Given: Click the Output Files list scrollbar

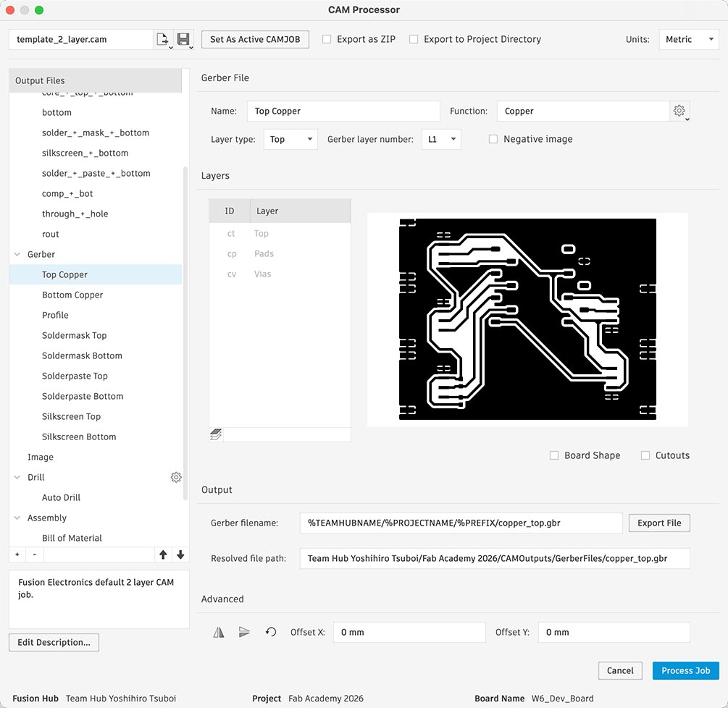Looking at the screenshot, I should [185, 333].
